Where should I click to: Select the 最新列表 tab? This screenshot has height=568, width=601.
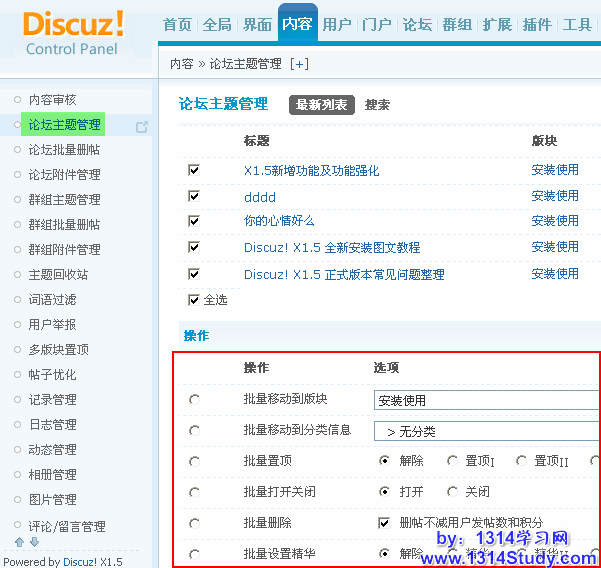[x=322, y=105]
